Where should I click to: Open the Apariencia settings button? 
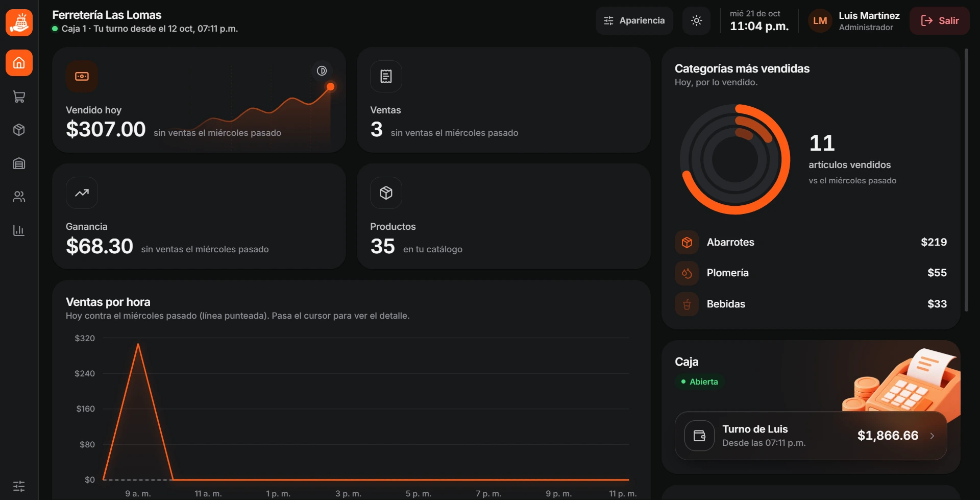pos(634,20)
